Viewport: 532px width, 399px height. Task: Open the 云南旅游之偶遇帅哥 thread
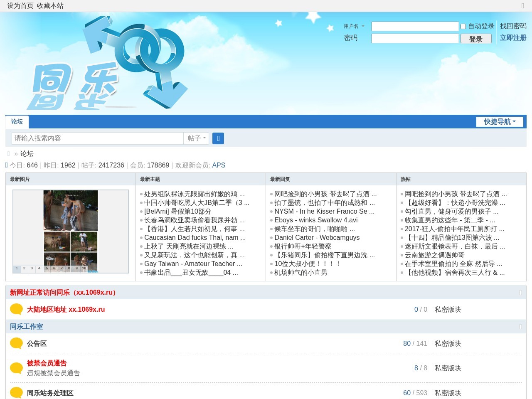[435, 255]
